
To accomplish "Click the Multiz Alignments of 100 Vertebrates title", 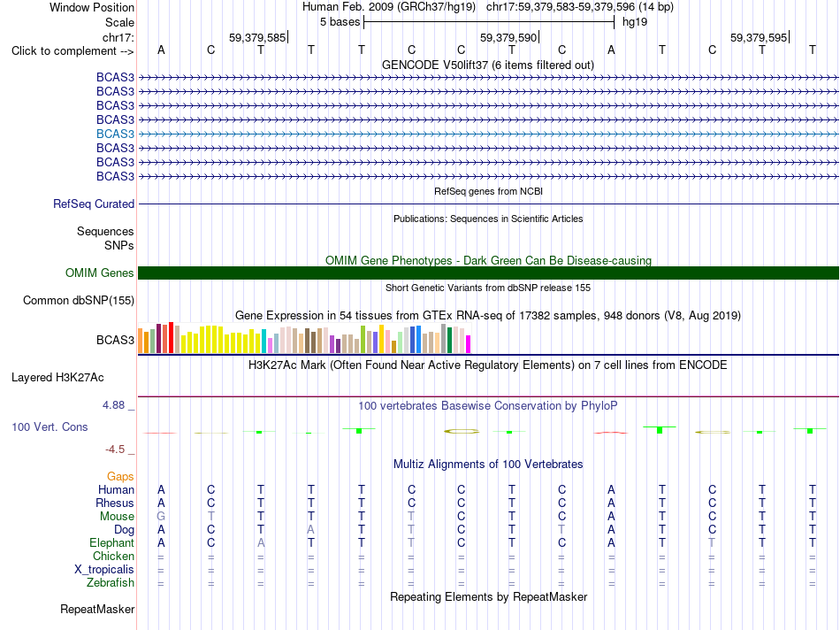I will (488, 465).
